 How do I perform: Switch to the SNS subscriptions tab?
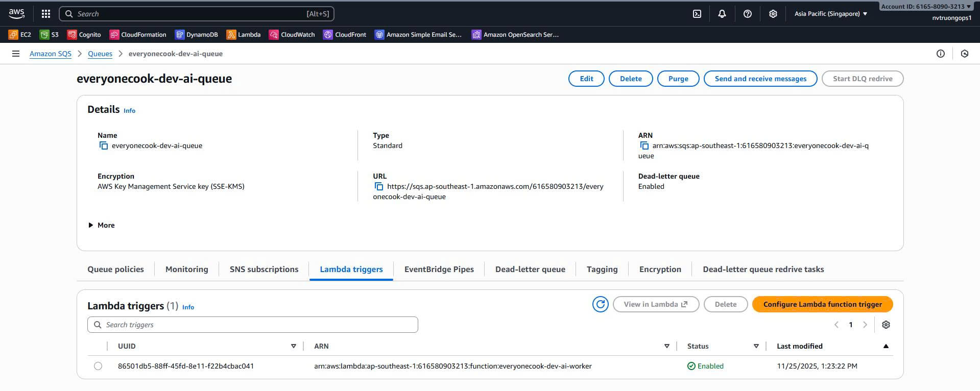264,269
